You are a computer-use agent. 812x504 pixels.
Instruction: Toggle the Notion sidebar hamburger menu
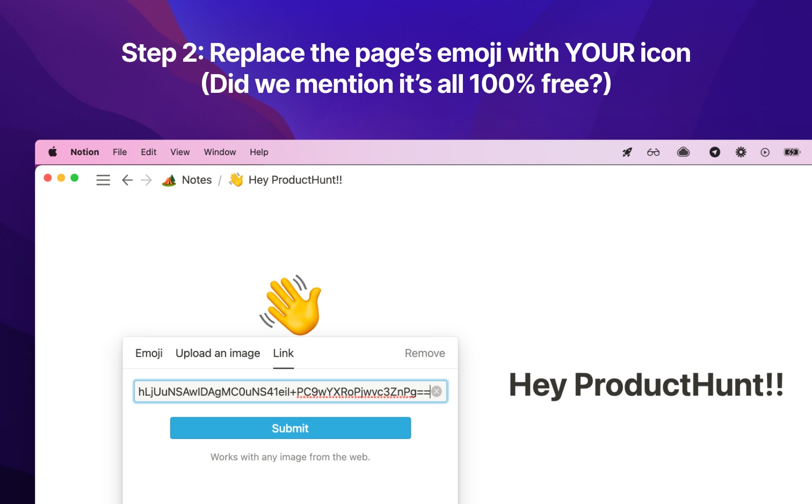coord(103,180)
